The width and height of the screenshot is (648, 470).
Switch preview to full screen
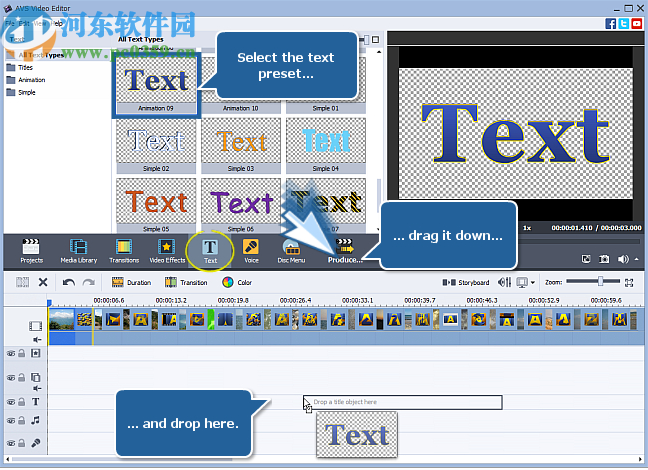pyautogui.click(x=586, y=259)
